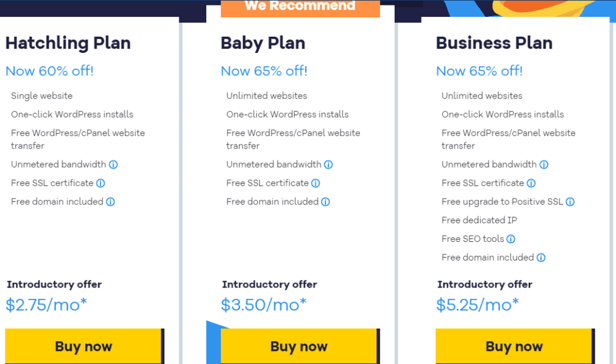Screen dimensions: 616x364
Task: Open info tooltip next to Free SEO tools
Action: 511,239
